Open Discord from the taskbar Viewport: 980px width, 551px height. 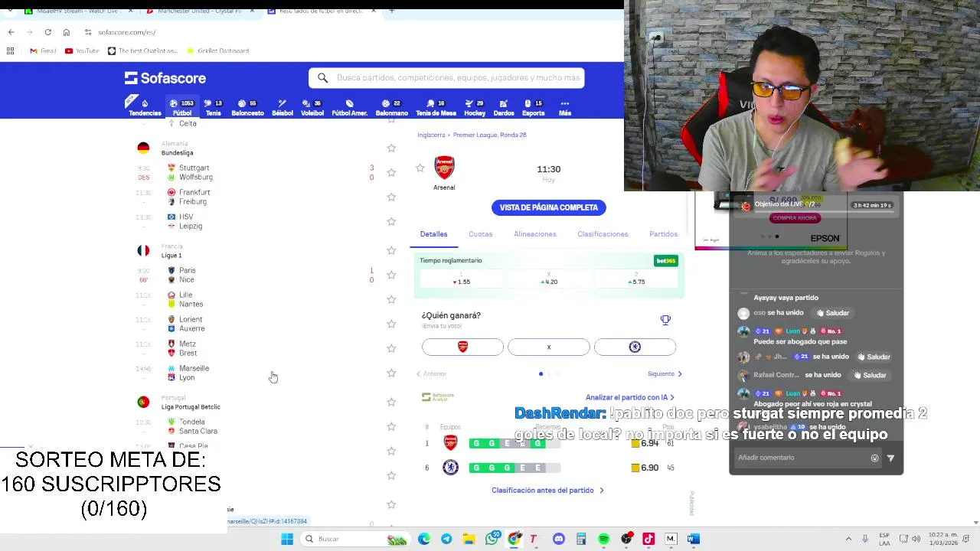point(558,539)
